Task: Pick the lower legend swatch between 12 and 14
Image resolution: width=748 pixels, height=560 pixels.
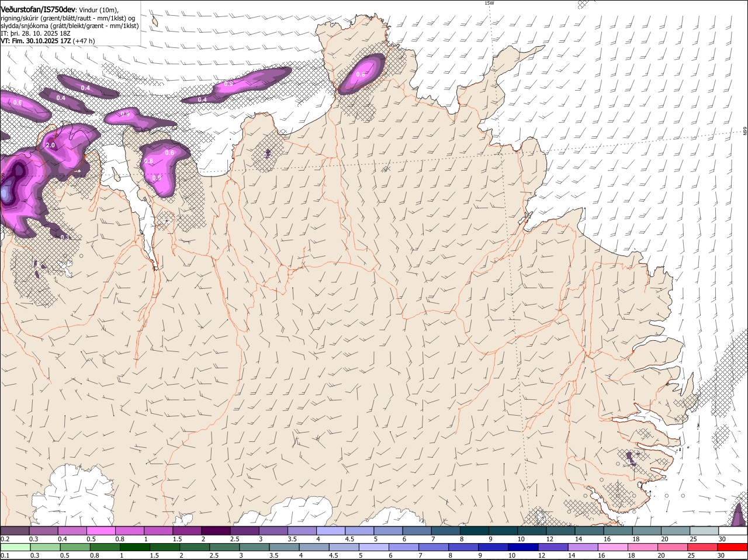Action: tap(553, 547)
